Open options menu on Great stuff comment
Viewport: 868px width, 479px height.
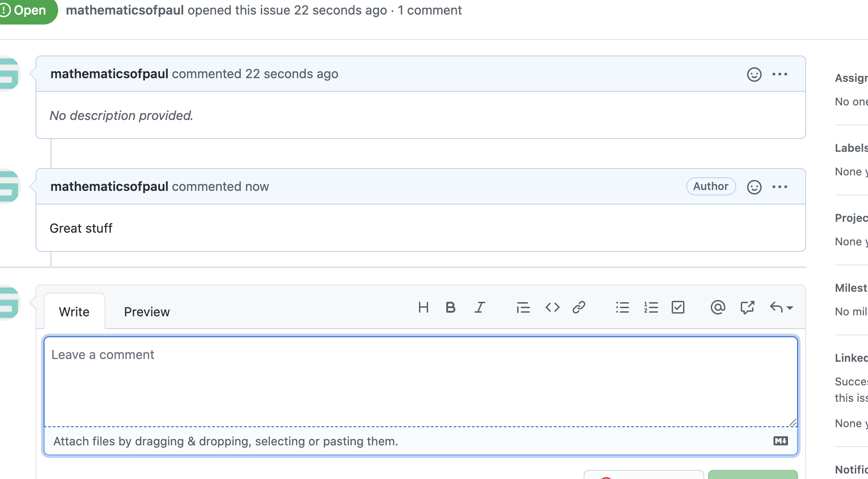point(781,186)
